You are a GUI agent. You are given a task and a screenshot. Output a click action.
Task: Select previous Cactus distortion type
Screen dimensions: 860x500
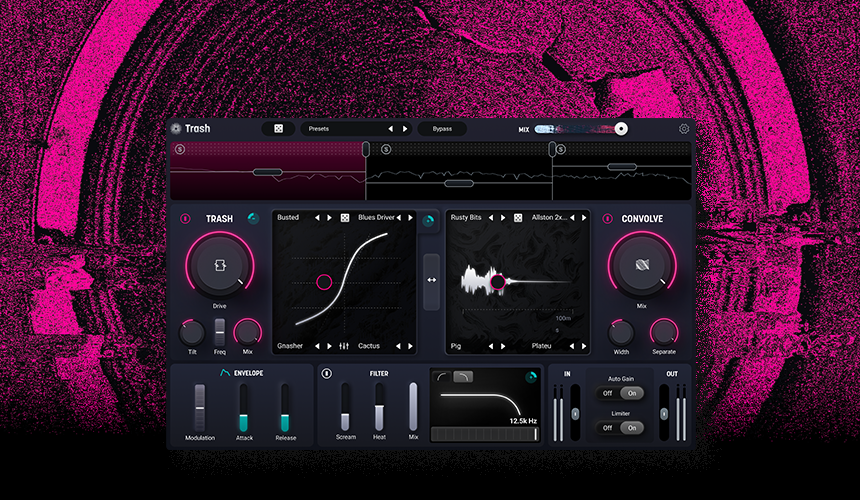point(398,346)
